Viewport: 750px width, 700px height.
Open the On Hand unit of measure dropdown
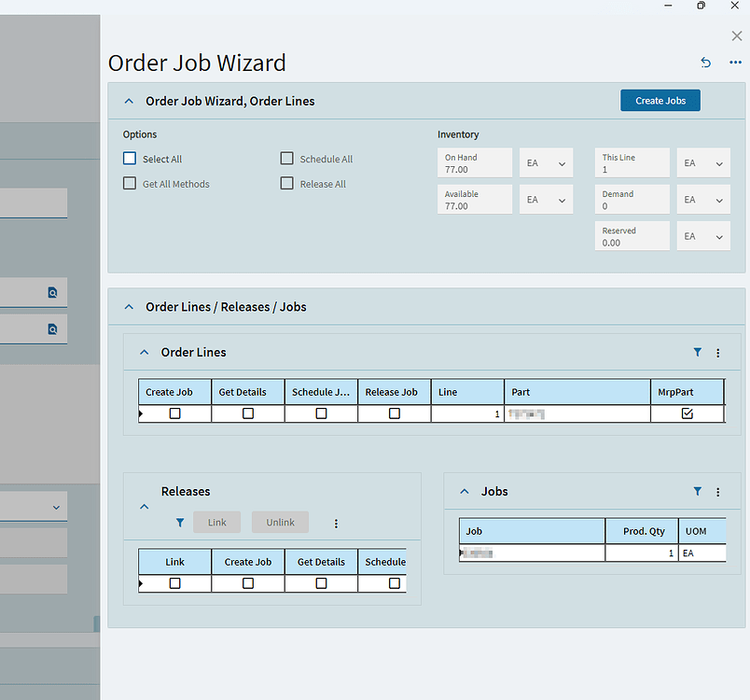click(x=546, y=161)
